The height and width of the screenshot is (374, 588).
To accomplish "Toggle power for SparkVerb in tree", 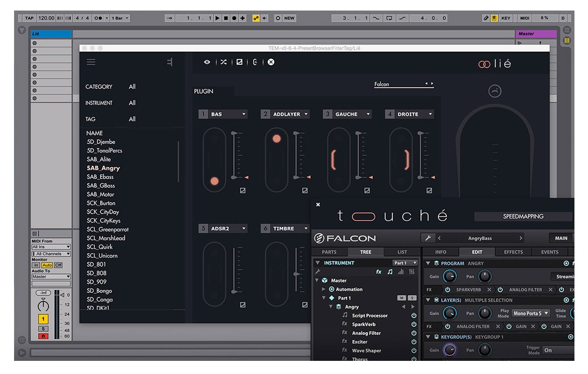I will pos(414,325).
